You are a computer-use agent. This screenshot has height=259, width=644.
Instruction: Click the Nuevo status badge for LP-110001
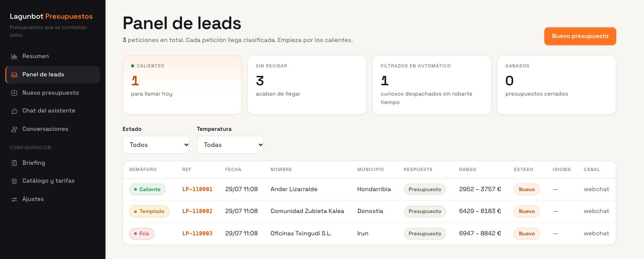(527, 189)
